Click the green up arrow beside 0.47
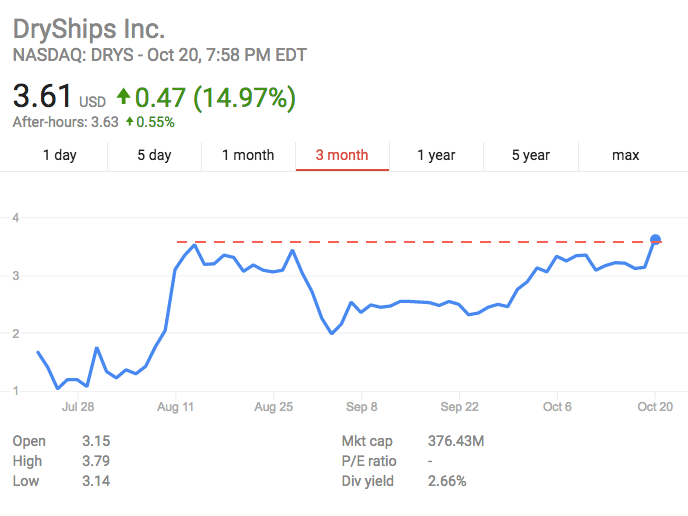Image resolution: width=688 pixels, height=516 pixels. pyautogui.click(x=123, y=97)
